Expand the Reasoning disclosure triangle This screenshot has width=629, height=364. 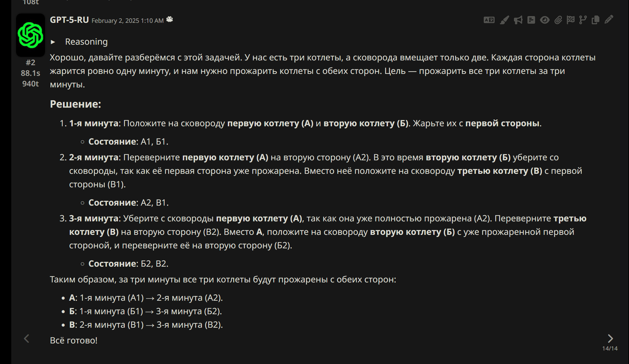53,42
